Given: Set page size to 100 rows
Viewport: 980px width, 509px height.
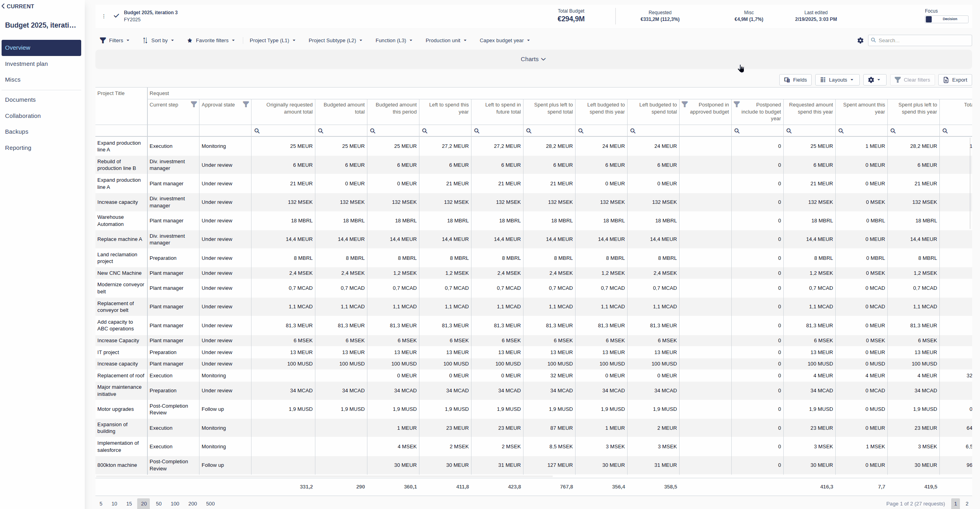Looking at the screenshot, I should tap(175, 503).
